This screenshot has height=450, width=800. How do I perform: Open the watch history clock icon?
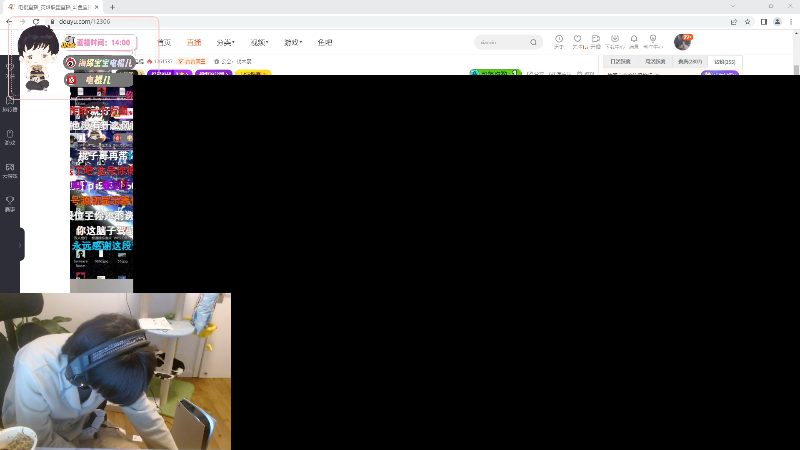[x=559, y=41]
